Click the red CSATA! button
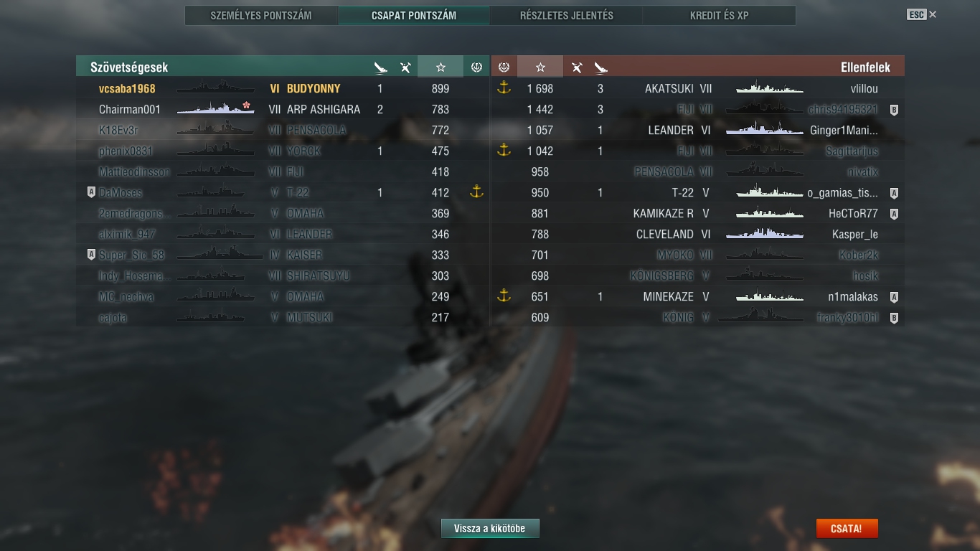This screenshot has width=980, height=551. pyautogui.click(x=847, y=529)
